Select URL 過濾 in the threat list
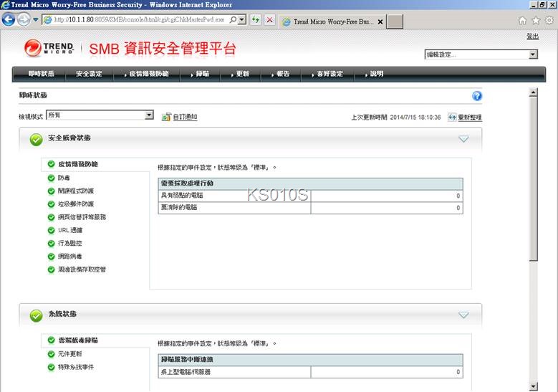The image size is (558, 392). (x=70, y=230)
